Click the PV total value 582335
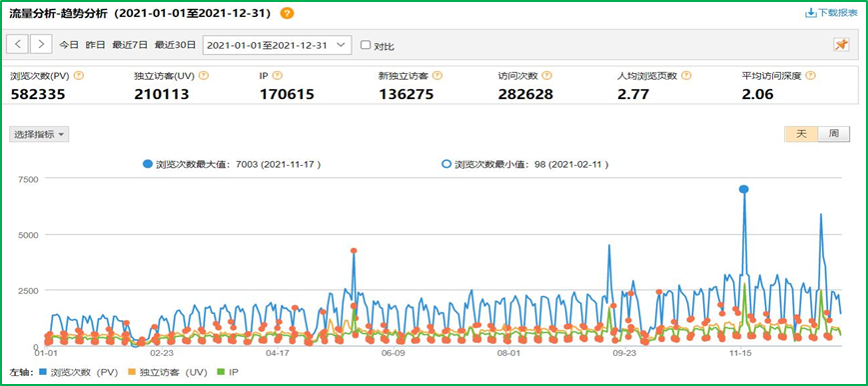868x386 pixels. [38, 94]
